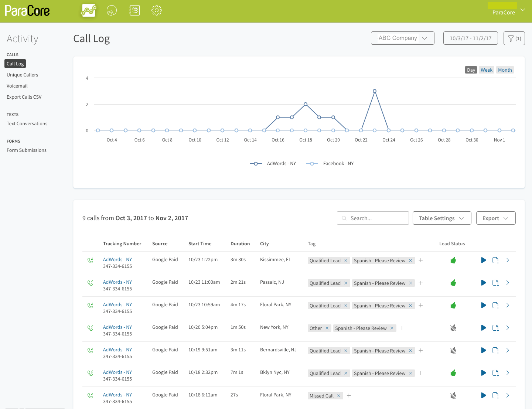Add a tag to the Missed Call row
Image resolution: width=532 pixels, height=409 pixels.
[x=349, y=396]
